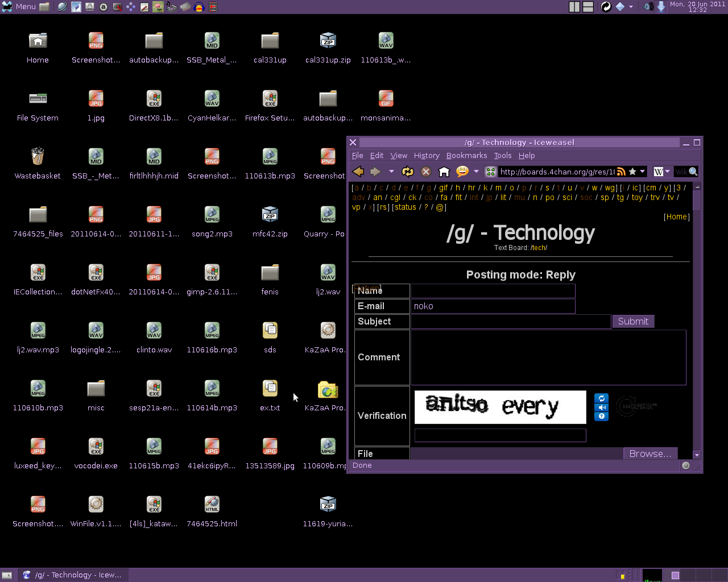
Task: Open the /tech/ text board link
Action: (x=539, y=248)
